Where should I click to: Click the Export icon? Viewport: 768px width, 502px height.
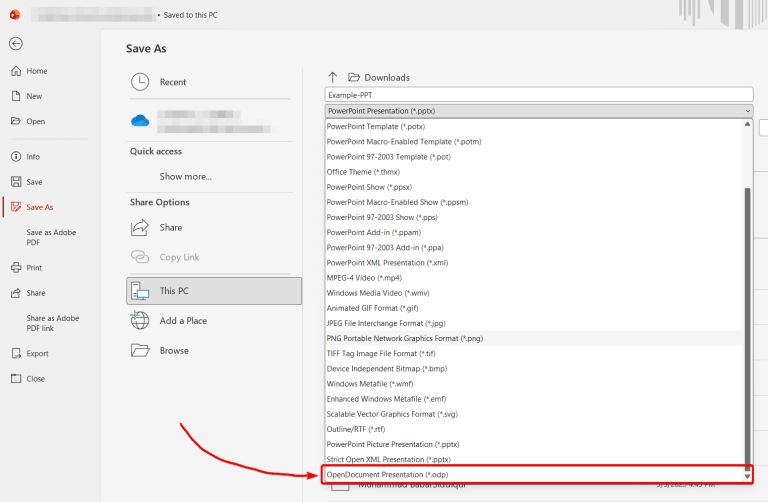point(16,353)
